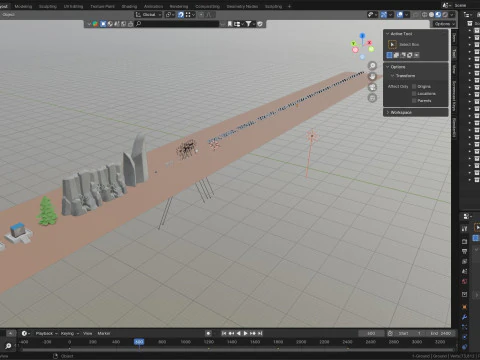Open the pivot point dropdown
480x360 pixels.
(170, 15)
